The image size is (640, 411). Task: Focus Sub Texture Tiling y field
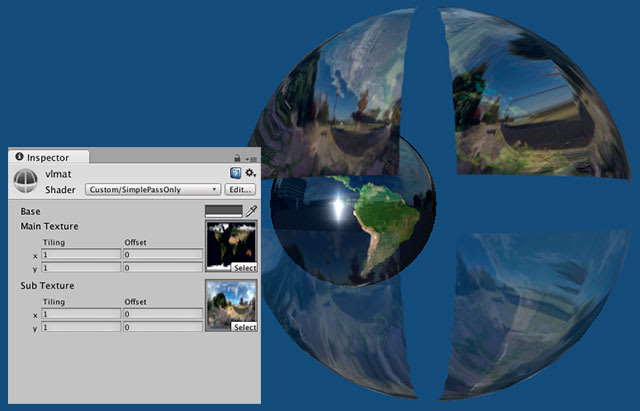pos(81,327)
